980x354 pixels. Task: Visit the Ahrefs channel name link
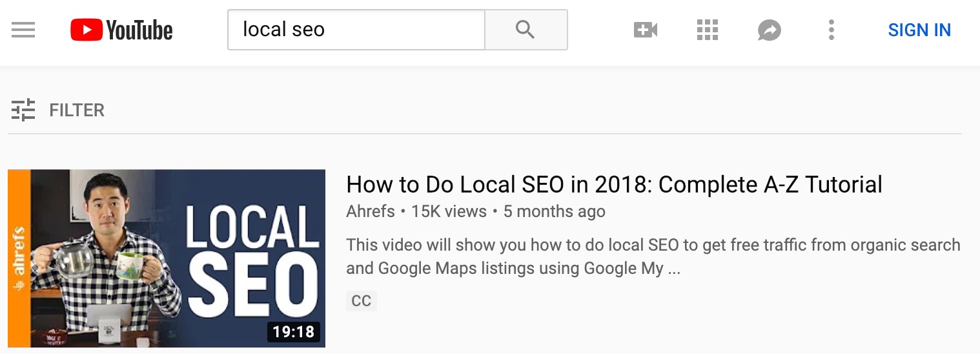pos(370,211)
